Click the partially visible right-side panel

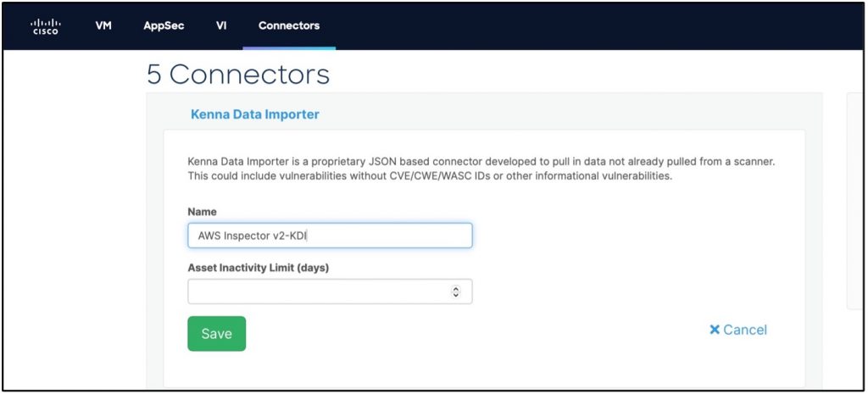click(x=854, y=203)
